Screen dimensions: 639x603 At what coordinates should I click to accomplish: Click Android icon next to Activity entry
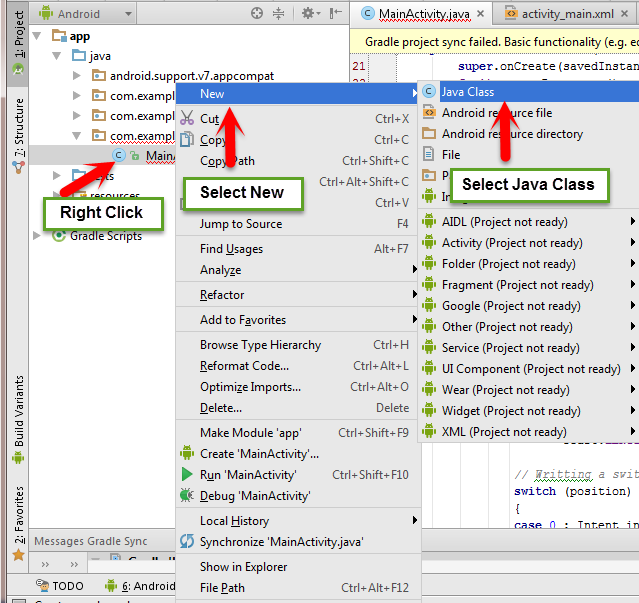pos(429,242)
